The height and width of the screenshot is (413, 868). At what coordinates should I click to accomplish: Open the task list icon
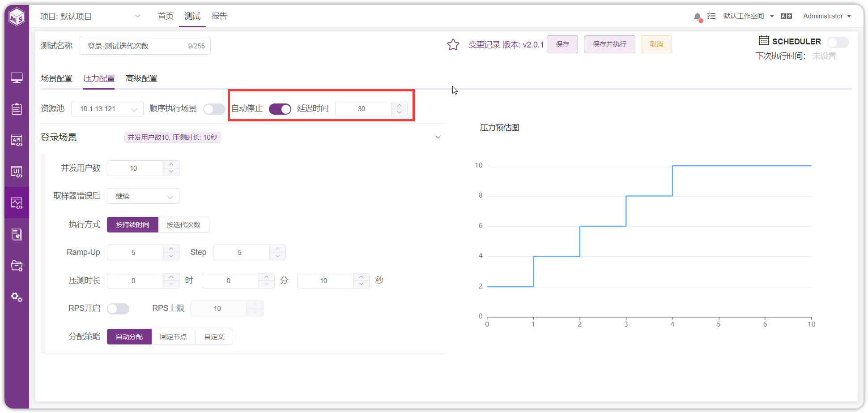click(x=711, y=16)
